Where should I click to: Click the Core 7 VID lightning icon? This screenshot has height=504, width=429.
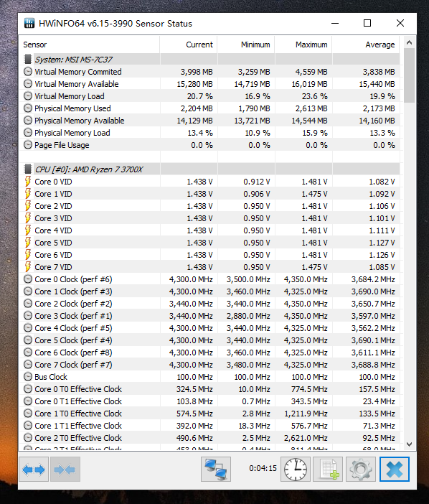[x=28, y=267]
